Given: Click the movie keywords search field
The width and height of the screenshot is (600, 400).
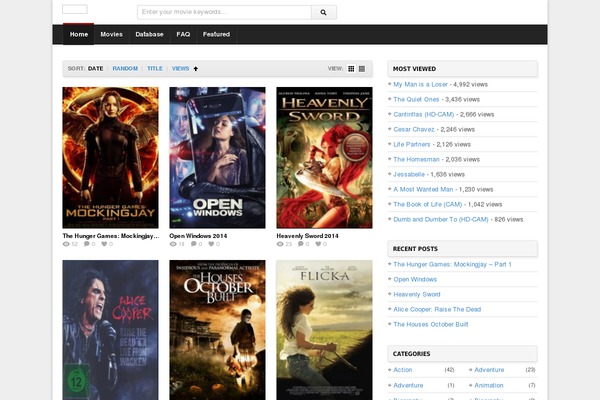Looking at the screenshot, I should (x=224, y=12).
